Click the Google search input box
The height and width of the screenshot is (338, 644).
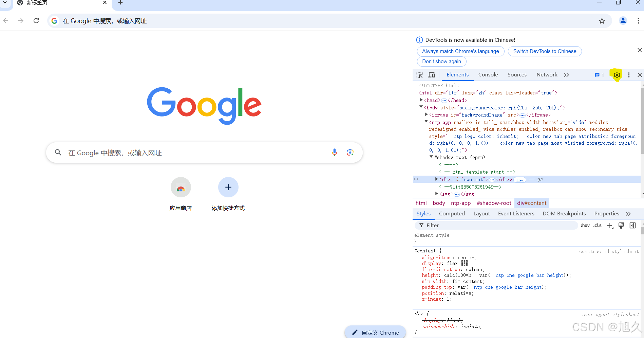(204, 153)
